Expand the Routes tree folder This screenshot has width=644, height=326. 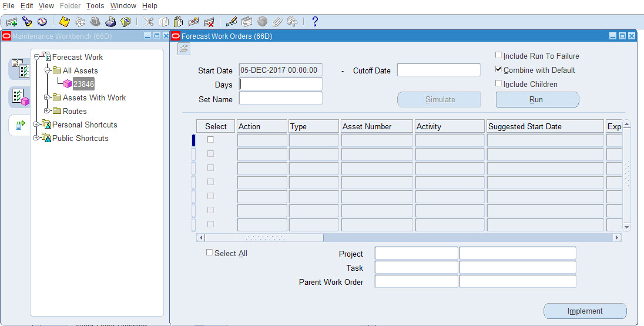pyautogui.click(x=47, y=111)
